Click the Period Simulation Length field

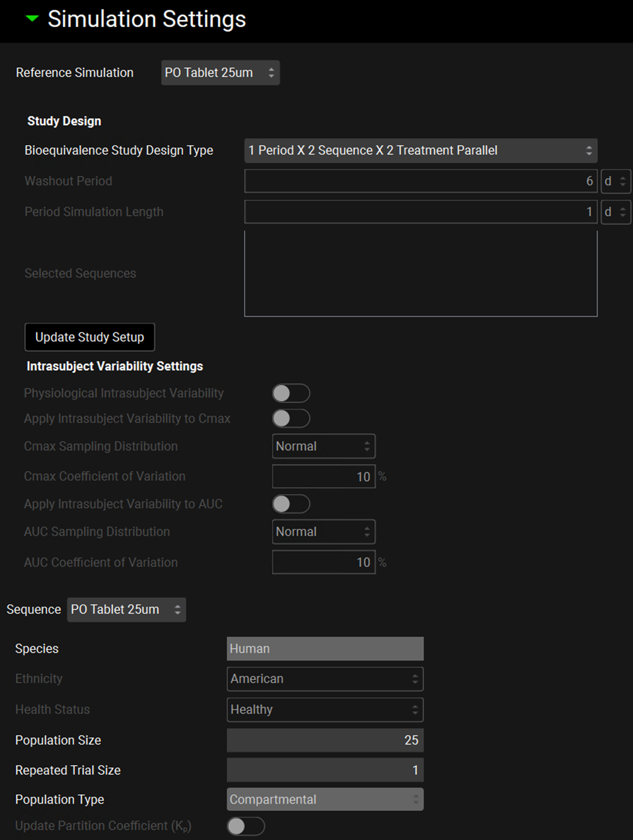click(x=420, y=212)
